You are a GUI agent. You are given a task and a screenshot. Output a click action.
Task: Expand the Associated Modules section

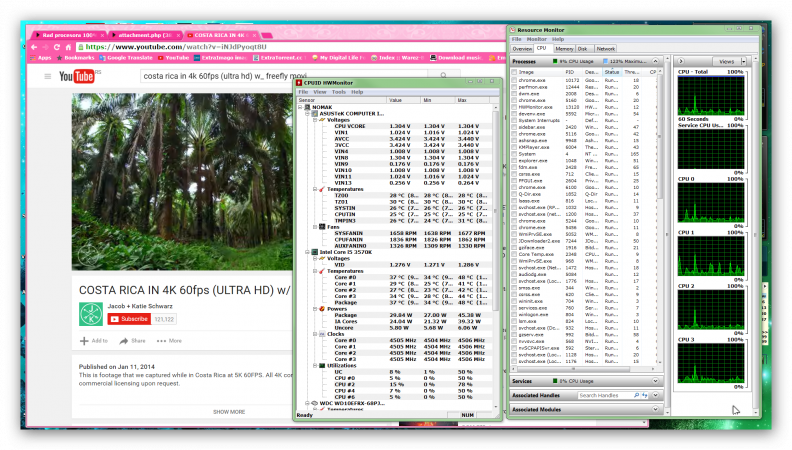click(x=655, y=410)
